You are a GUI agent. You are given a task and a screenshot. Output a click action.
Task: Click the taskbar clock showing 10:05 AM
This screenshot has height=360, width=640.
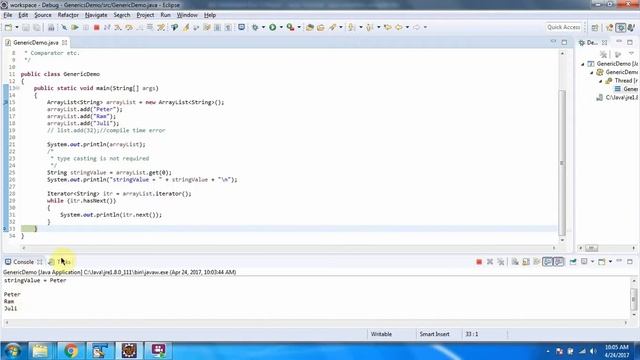tap(617, 351)
